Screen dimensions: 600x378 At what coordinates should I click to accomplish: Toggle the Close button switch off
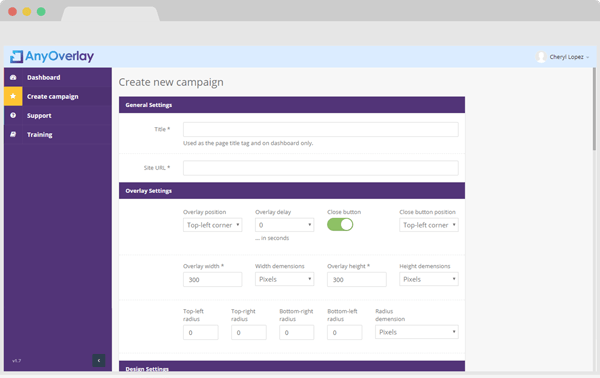340,225
